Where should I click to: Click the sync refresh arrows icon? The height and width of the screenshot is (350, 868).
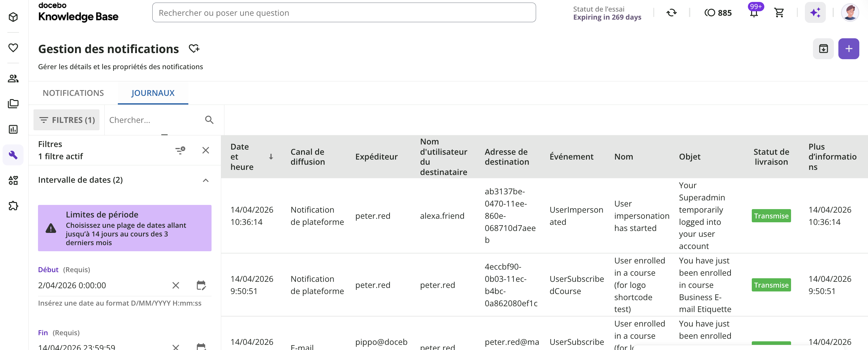(x=671, y=13)
